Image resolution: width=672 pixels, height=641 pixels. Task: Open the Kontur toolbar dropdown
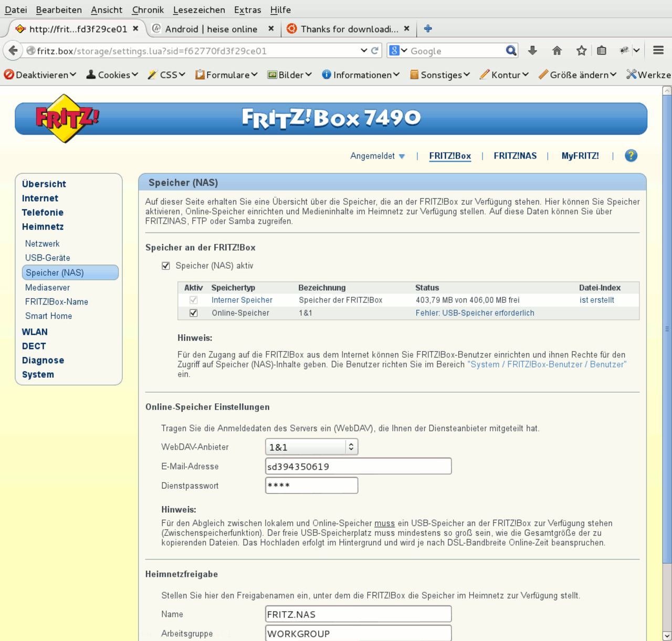505,75
